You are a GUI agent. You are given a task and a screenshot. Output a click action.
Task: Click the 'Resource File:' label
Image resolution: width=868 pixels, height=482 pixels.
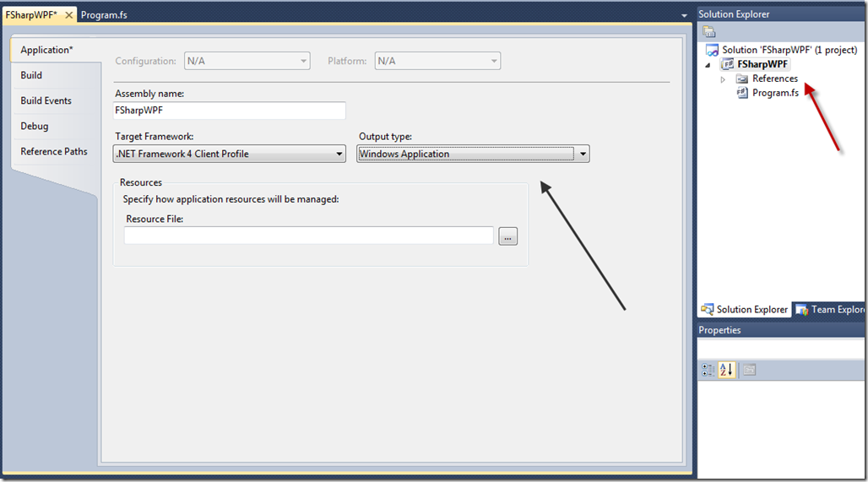155,219
